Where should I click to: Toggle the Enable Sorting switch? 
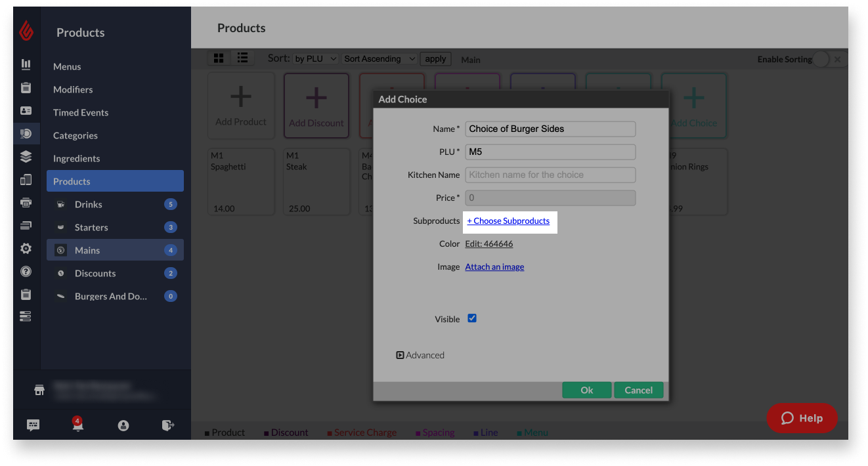coord(821,59)
